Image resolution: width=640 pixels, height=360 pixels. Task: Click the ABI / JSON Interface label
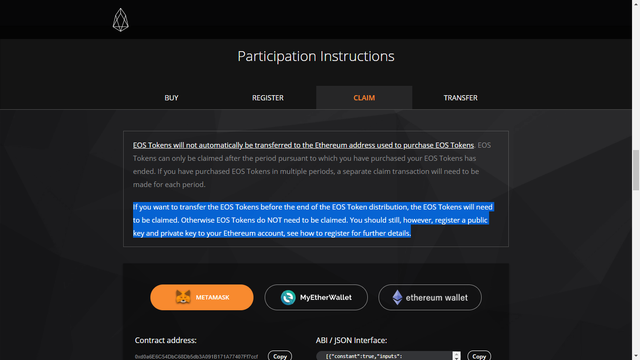351,340
